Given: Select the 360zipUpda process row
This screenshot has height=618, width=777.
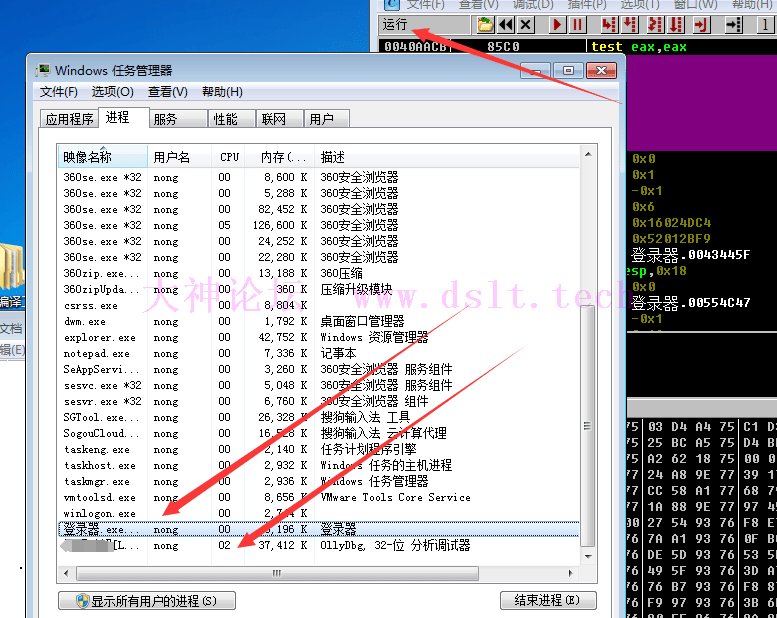Looking at the screenshot, I should pos(318,289).
